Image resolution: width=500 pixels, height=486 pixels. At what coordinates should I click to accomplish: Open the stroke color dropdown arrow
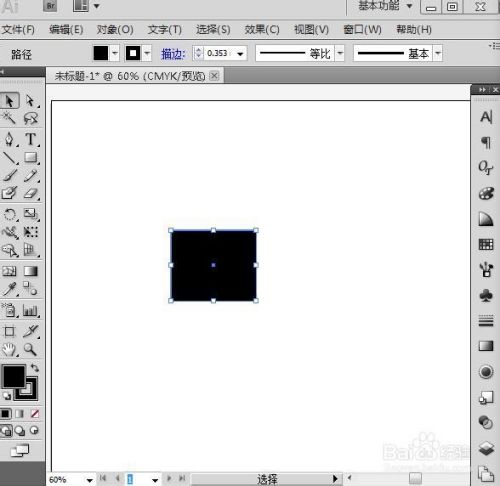click(147, 53)
